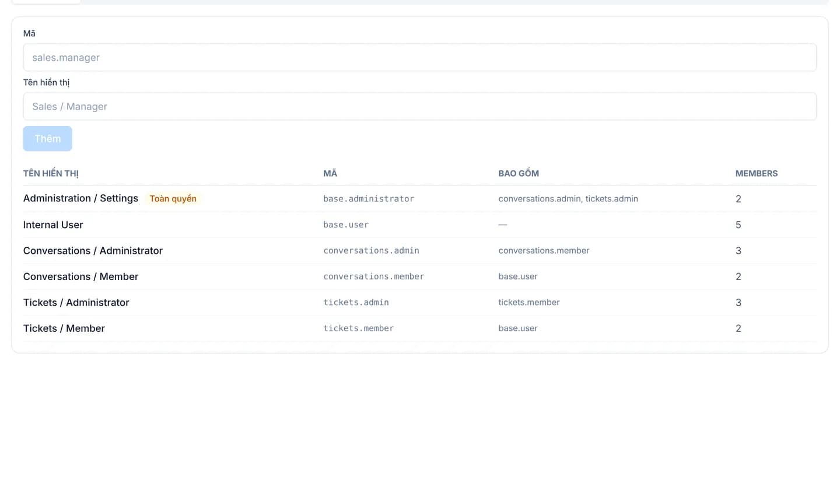Open the Conversations / Administrator group

93,250
